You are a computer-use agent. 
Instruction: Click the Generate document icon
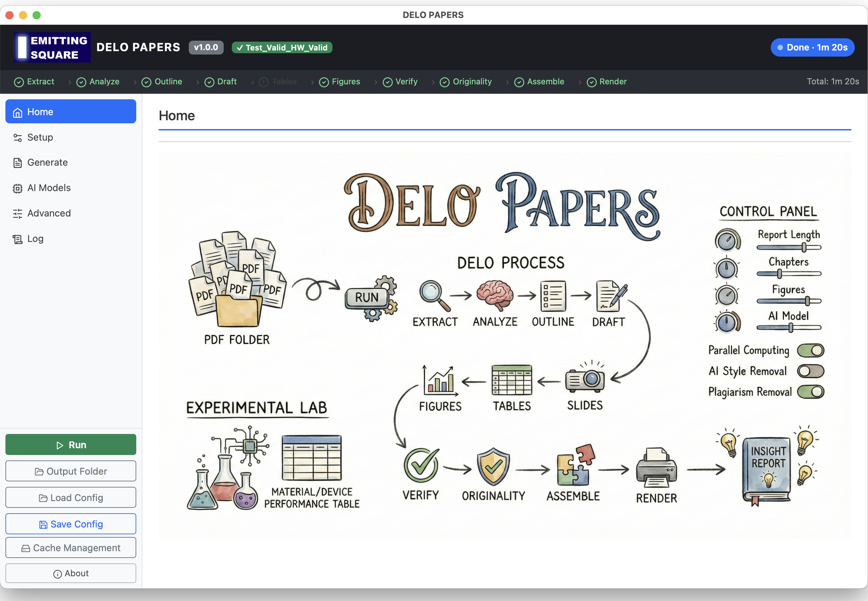point(18,162)
